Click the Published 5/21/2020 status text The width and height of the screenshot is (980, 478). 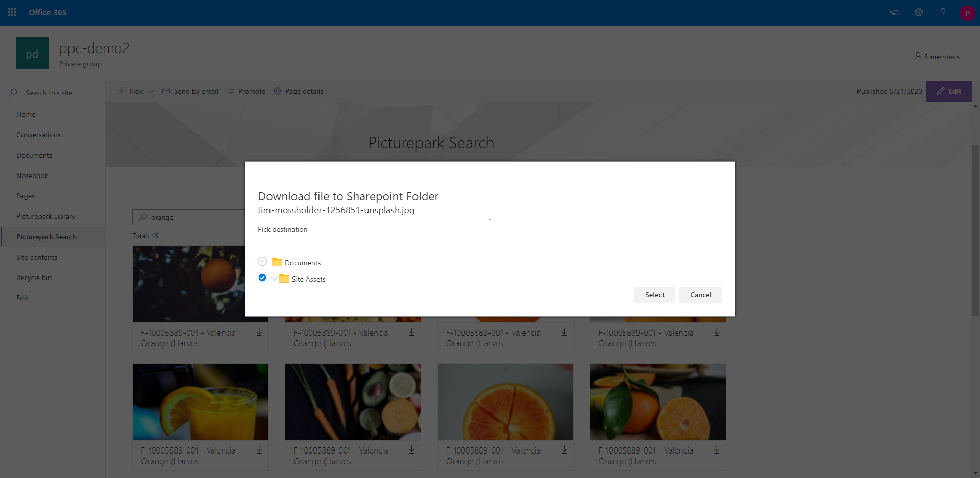[x=889, y=91]
